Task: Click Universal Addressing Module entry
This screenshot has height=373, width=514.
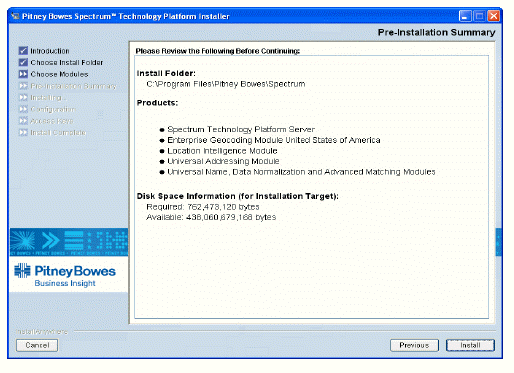Action: tap(223, 161)
